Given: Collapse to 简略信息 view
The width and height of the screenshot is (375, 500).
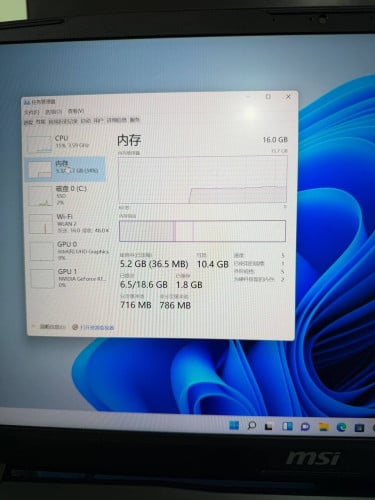Looking at the screenshot, I should (x=49, y=327).
